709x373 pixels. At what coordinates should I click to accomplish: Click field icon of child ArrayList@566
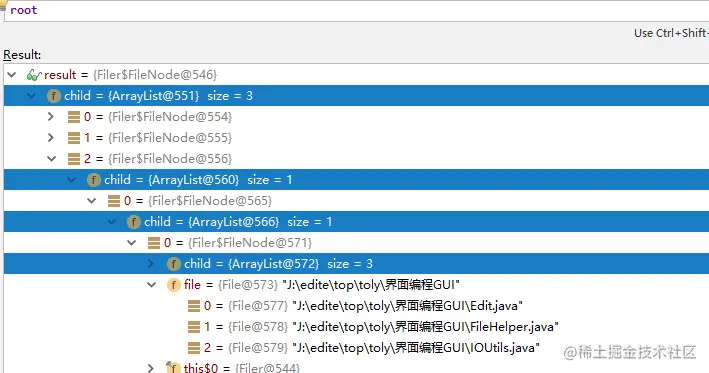[x=134, y=222]
